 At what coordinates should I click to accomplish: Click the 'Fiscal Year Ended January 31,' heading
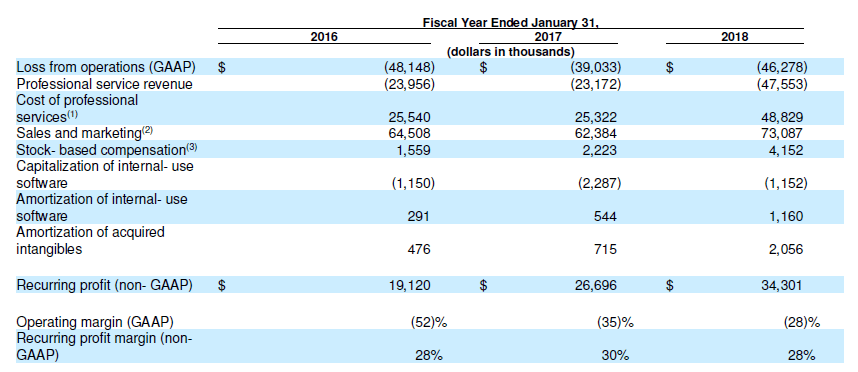[x=511, y=23]
